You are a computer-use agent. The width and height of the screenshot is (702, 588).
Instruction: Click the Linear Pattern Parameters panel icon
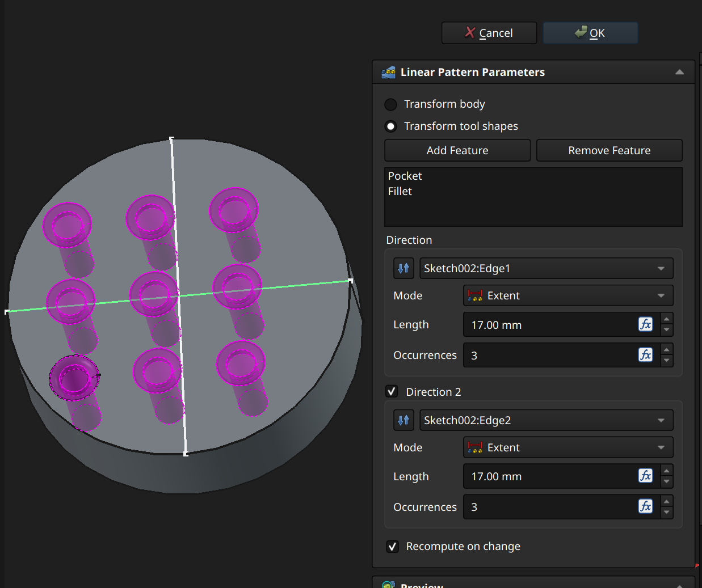[x=389, y=72]
